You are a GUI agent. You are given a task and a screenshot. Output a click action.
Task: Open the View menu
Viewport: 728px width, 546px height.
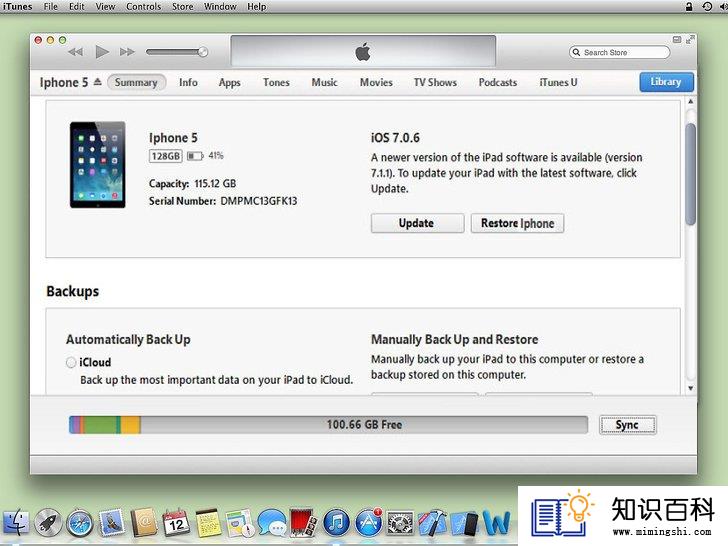point(105,6)
